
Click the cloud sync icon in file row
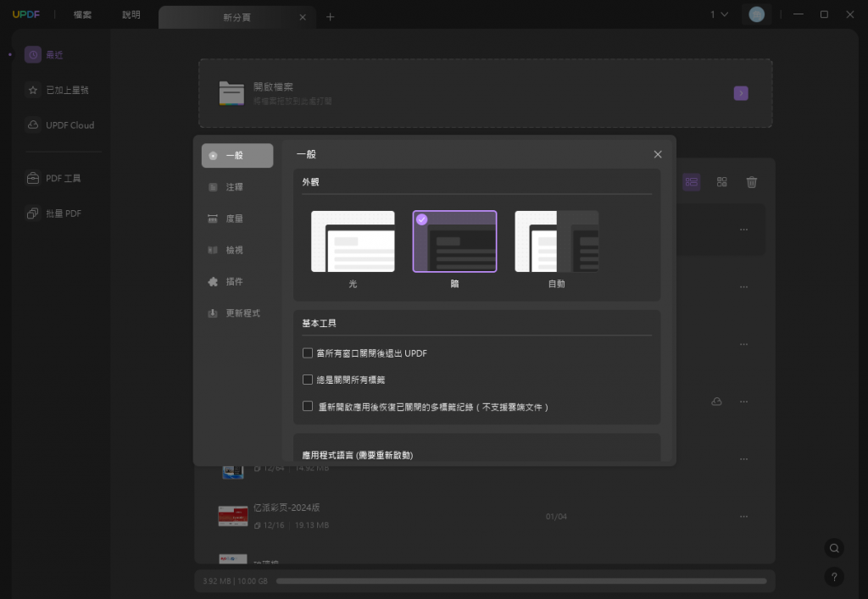point(716,402)
